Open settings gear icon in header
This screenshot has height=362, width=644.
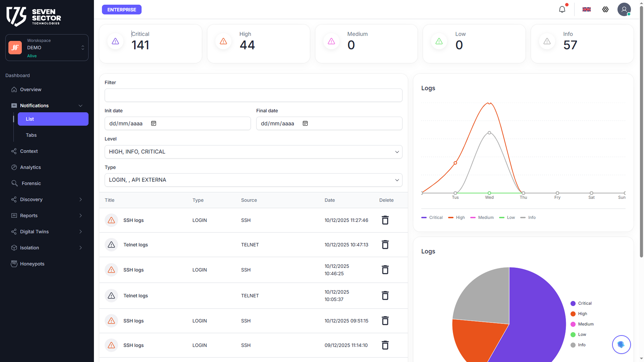[x=605, y=9]
